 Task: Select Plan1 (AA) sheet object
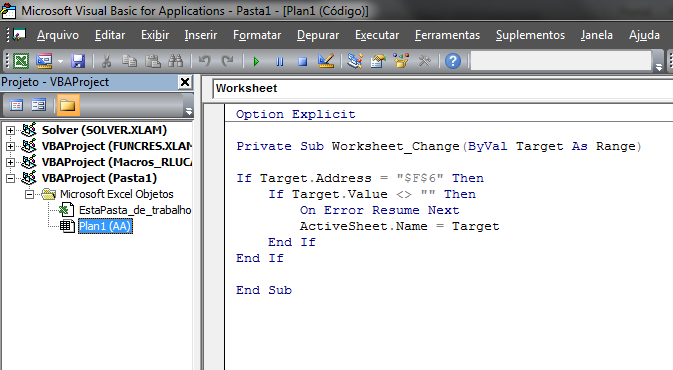pyautogui.click(x=105, y=226)
